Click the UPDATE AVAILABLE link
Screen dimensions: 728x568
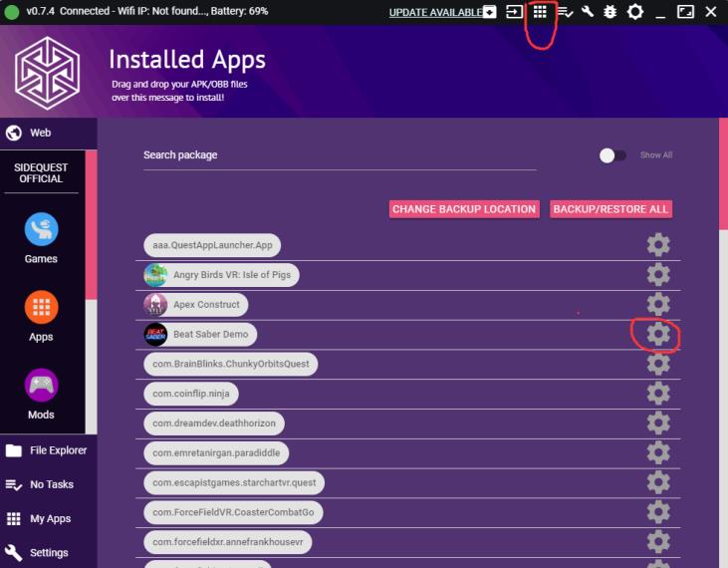tap(435, 12)
